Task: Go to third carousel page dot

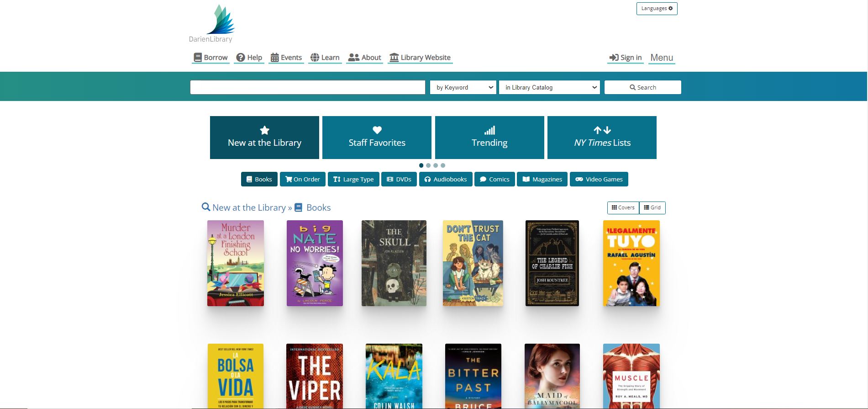Action: click(x=436, y=165)
